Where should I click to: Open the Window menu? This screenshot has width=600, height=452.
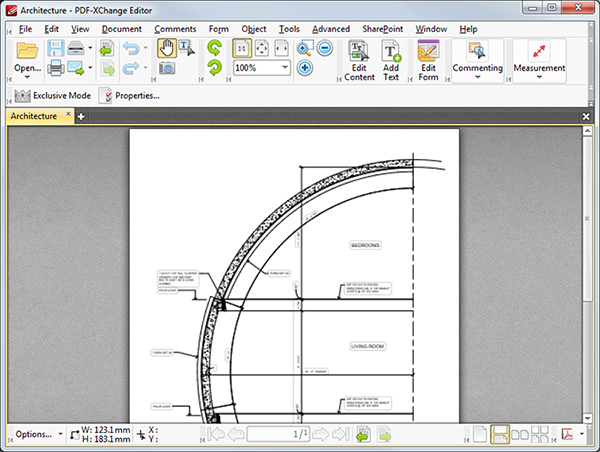click(x=431, y=29)
